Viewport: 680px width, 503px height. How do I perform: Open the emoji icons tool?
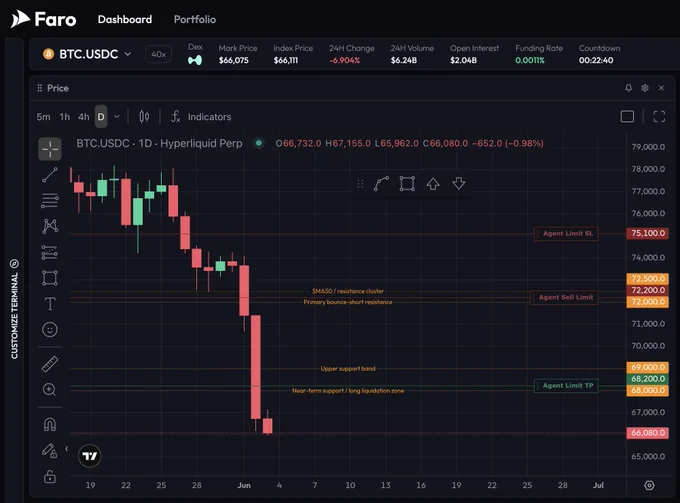[x=50, y=330]
